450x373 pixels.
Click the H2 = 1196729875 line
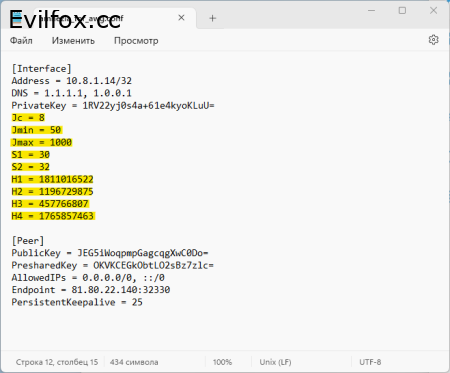click(52, 191)
